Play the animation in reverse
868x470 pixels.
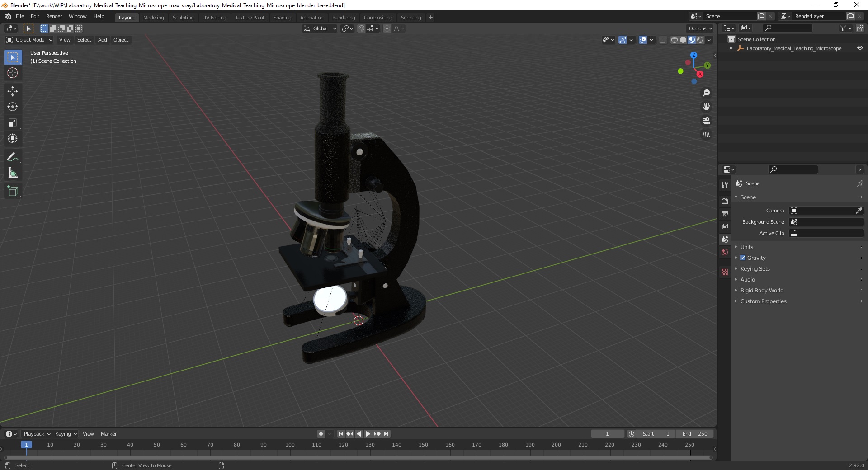(x=359, y=434)
